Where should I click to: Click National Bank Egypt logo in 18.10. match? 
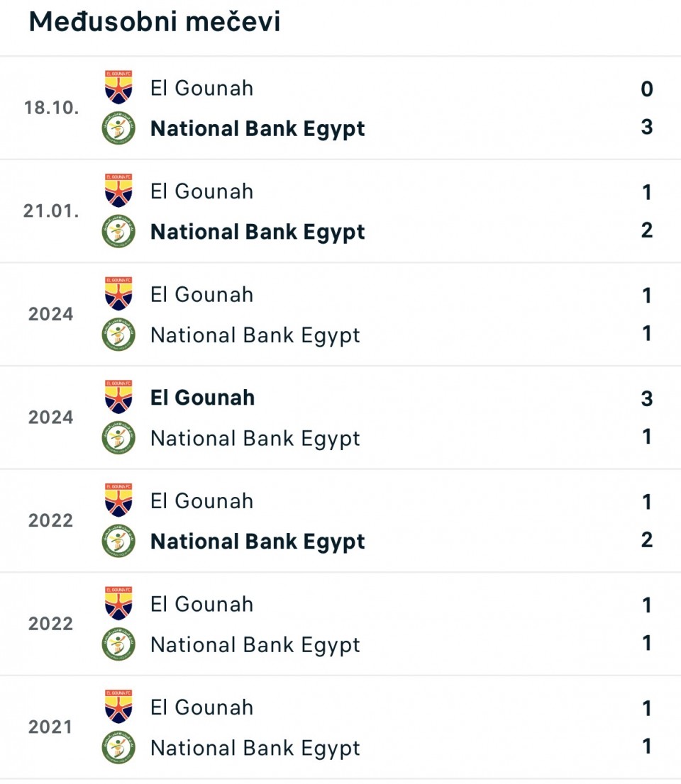[x=118, y=129]
